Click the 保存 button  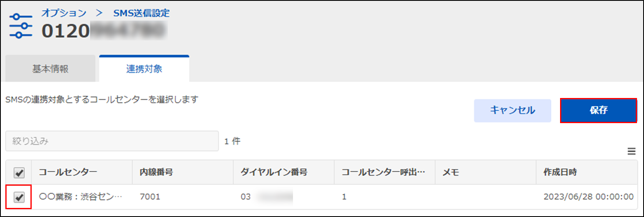point(599,110)
